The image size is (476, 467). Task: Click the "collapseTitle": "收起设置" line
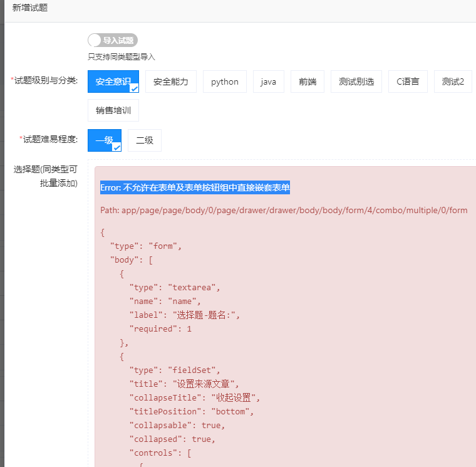[195, 397]
